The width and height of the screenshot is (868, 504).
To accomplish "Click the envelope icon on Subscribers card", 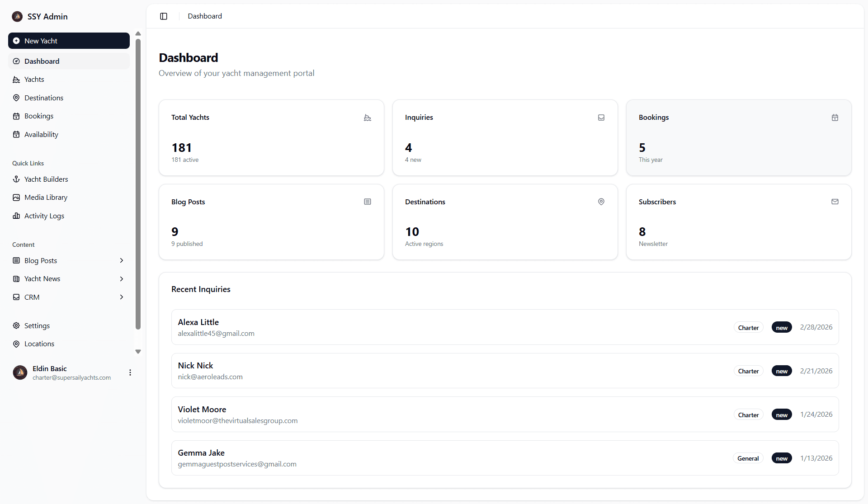I will 835,202.
